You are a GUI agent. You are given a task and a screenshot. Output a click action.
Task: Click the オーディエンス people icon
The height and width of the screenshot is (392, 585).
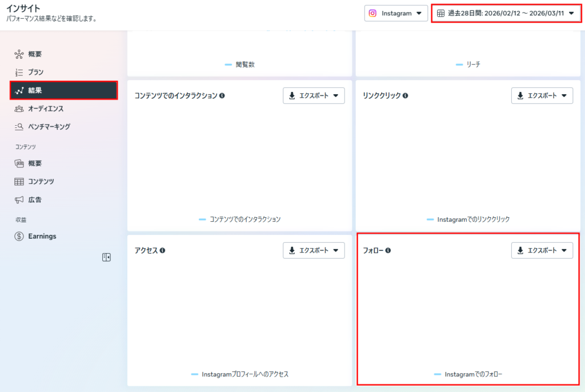pos(19,109)
